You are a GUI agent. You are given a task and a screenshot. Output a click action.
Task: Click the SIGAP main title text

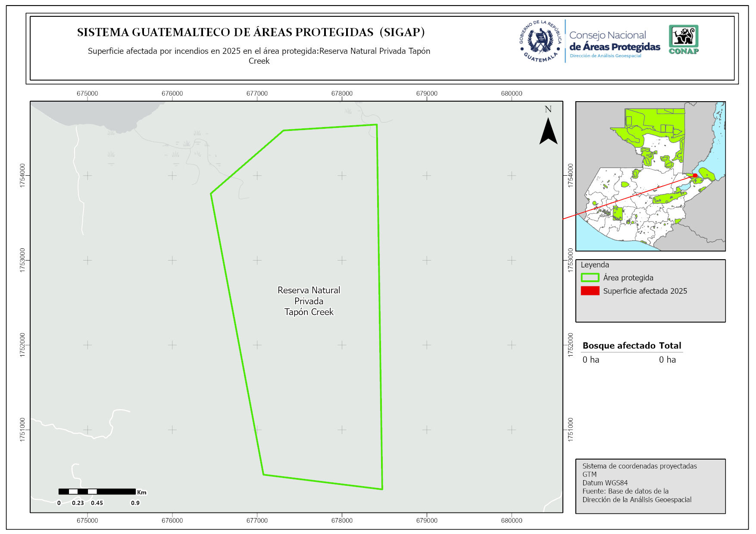coord(251,32)
